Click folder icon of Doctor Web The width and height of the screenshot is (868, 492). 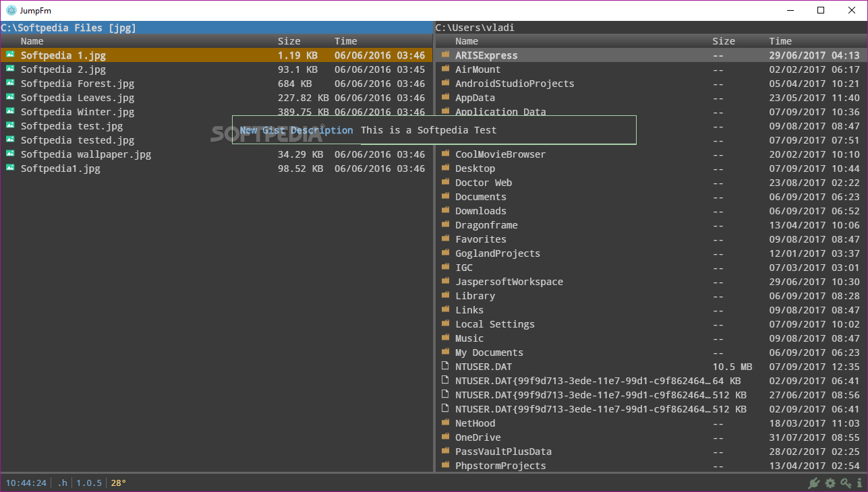point(445,182)
